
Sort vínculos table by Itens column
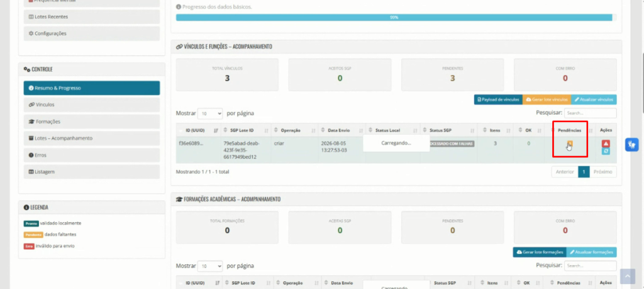496,130
